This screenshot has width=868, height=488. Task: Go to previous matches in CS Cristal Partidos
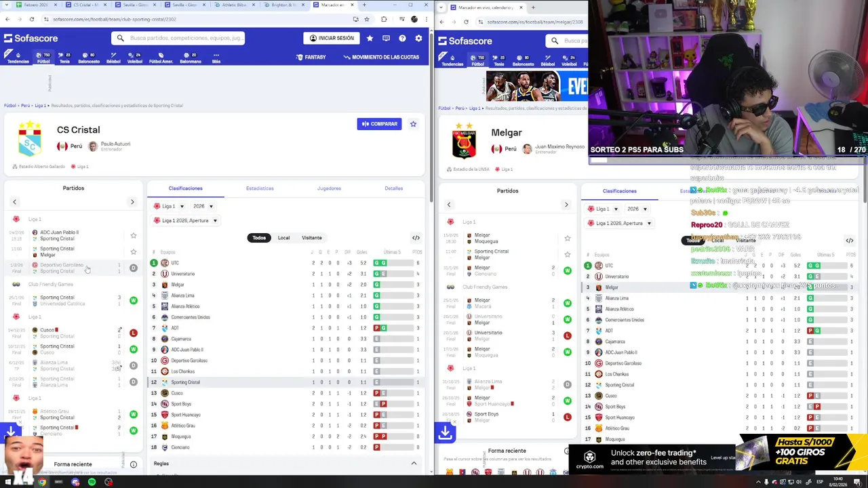(x=14, y=202)
